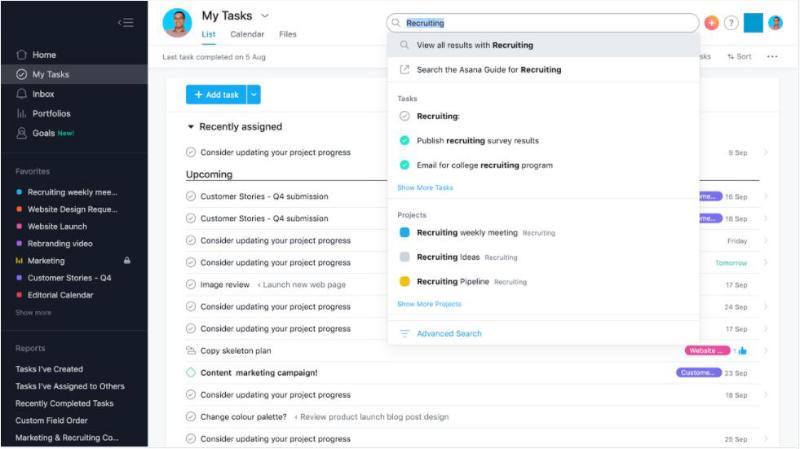
Task: Complete the Image review task checkbox
Action: click(x=191, y=285)
